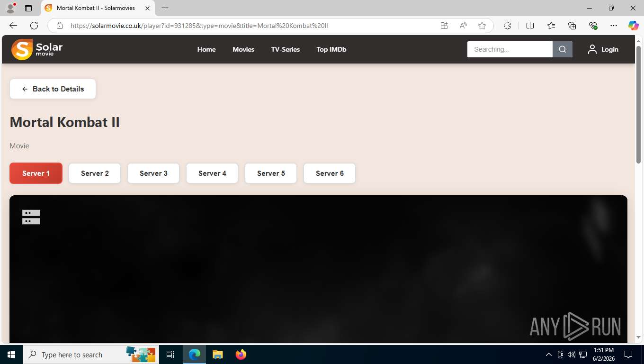Click Back to Details button
Image resolution: width=644 pixels, height=364 pixels.
[53, 89]
